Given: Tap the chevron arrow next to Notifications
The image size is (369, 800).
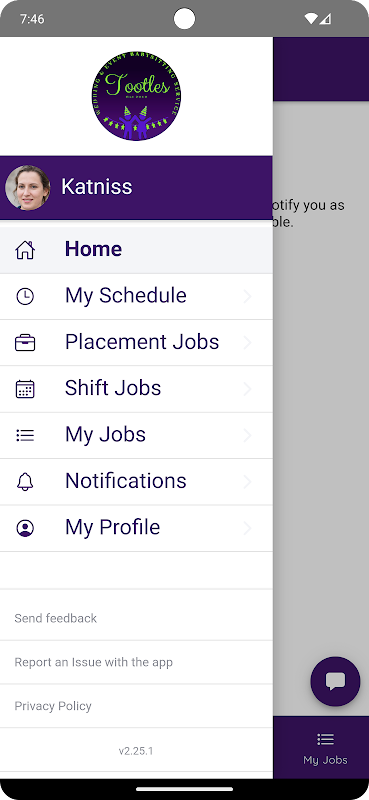Looking at the screenshot, I should pos(248,482).
